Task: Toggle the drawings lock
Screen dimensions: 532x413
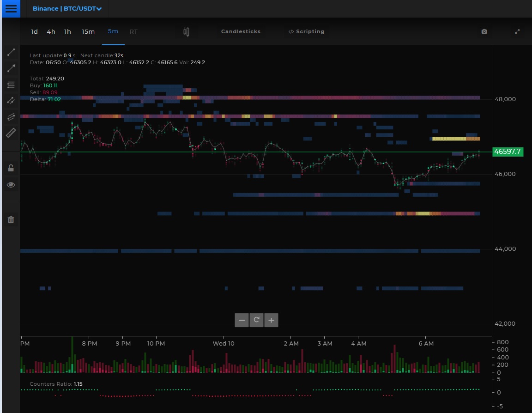Action: click(x=11, y=168)
